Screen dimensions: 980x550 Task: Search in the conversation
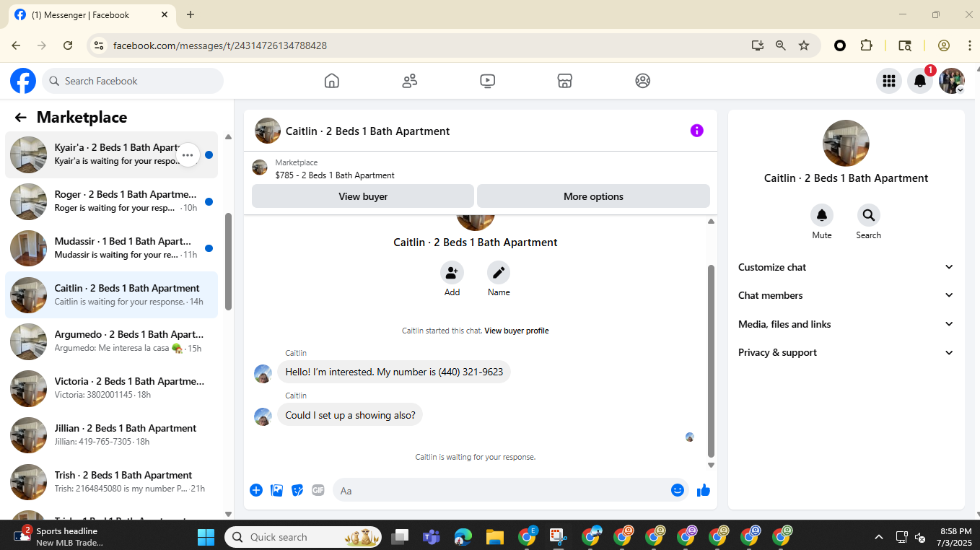[868, 215]
